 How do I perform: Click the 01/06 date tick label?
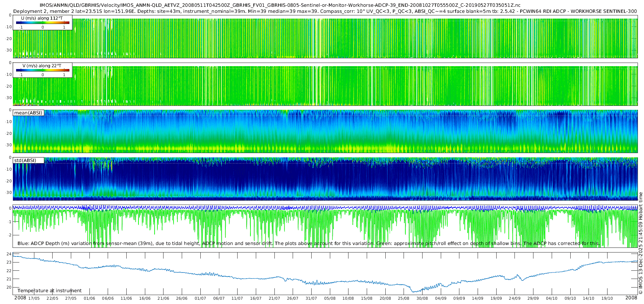pos(89,298)
